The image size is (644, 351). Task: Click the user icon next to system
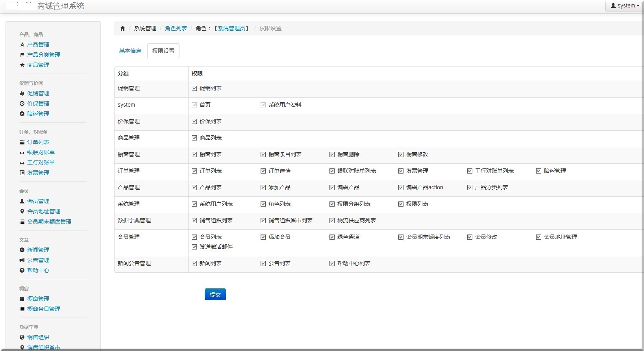[613, 6]
